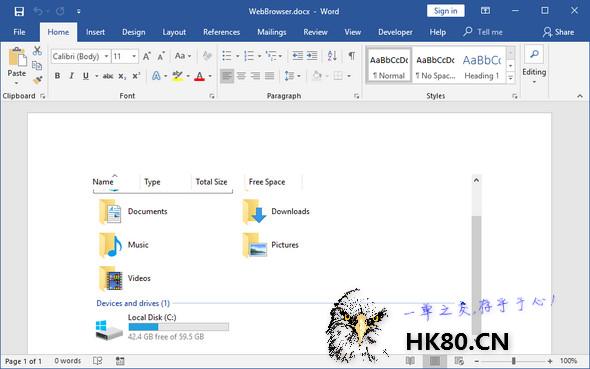This screenshot has height=369, width=590.
Task: Click the Text Effects glowing A icon
Action: (156, 76)
